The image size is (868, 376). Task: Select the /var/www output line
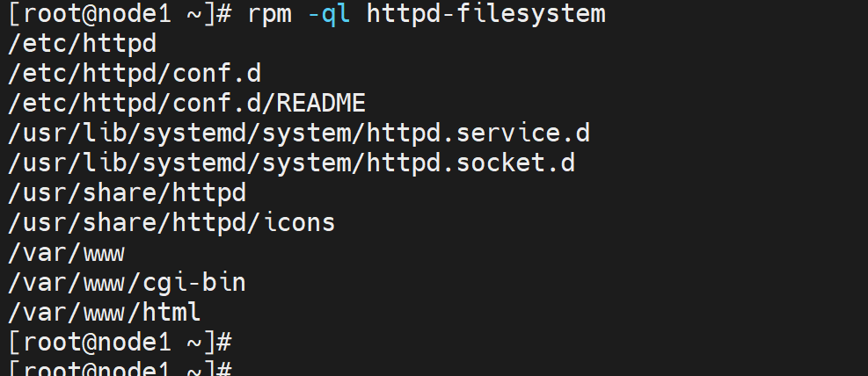click(67, 253)
